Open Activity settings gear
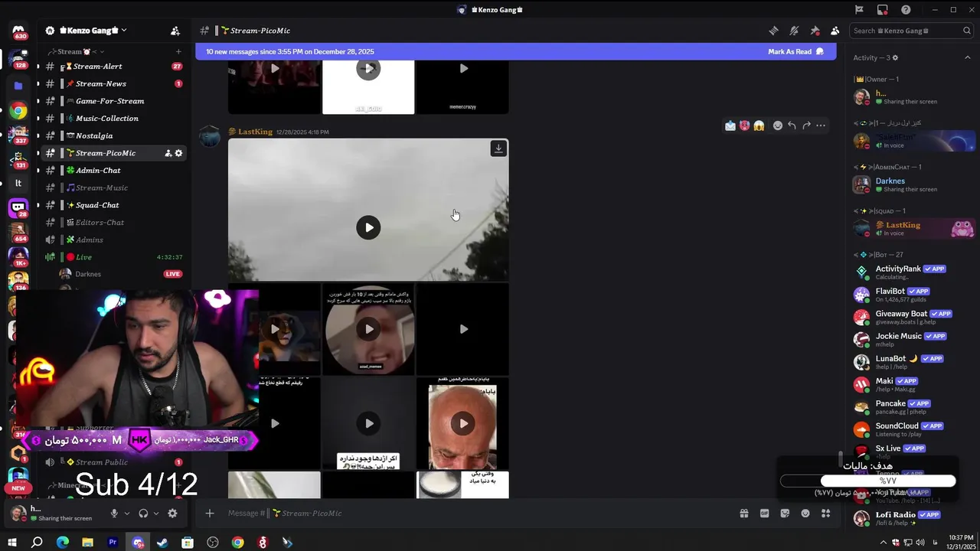The image size is (980, 551). [895, 58]
